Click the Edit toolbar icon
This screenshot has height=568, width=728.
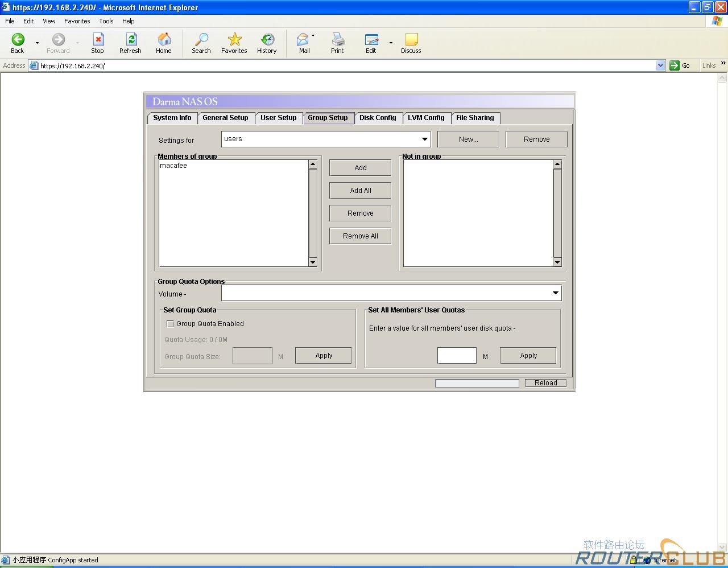[371, 39]
